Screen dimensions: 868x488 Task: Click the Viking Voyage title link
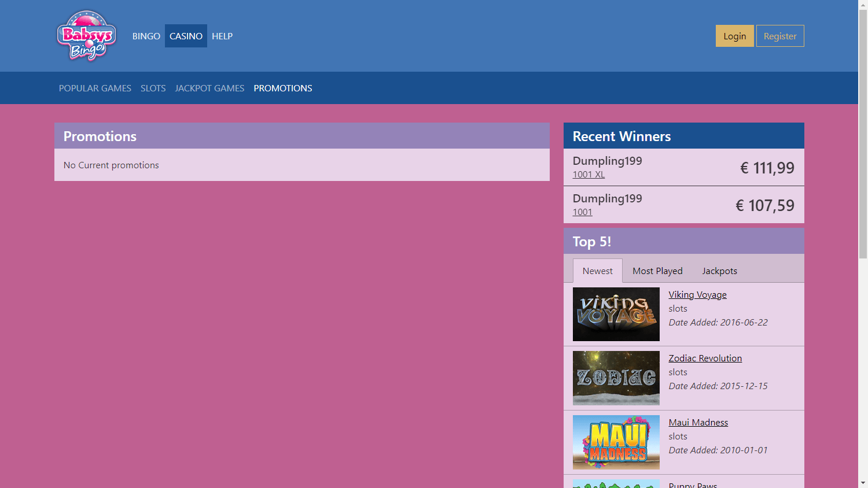[x=697, y=295]
